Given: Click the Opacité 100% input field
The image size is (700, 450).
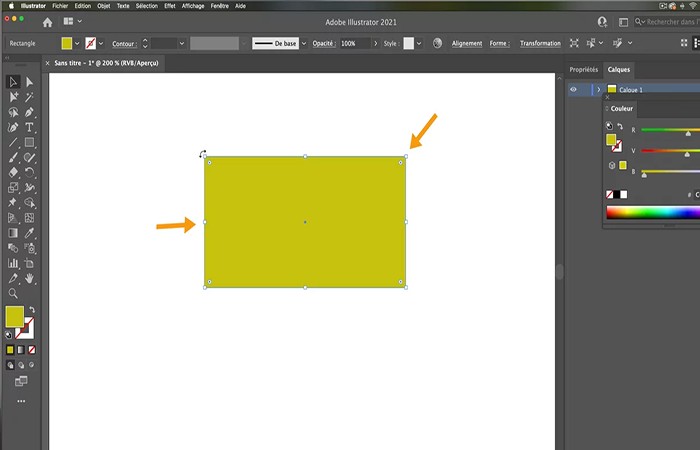Looking at the screenshot, I should click(x=354, y=44).
